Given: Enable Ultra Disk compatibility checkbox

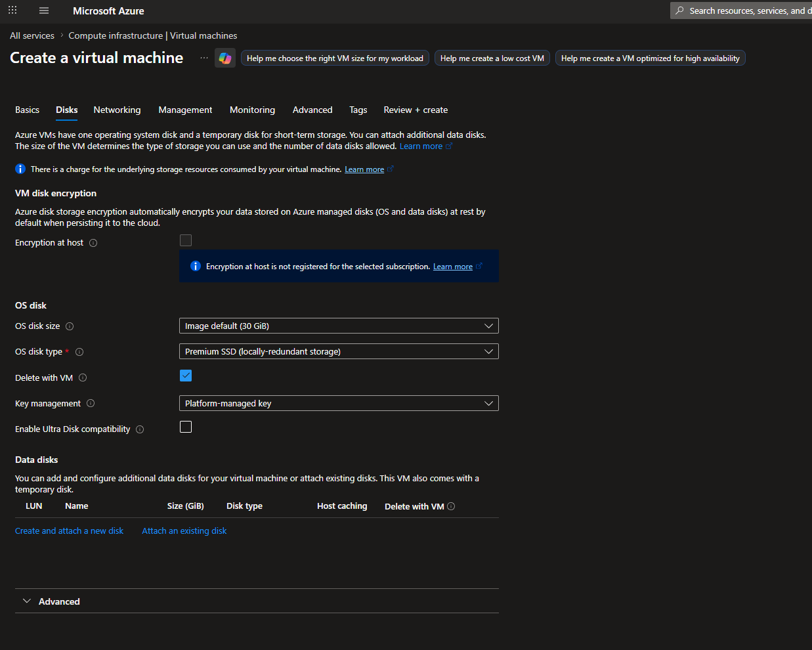Looking at the screenshot, I should point(186,427).
